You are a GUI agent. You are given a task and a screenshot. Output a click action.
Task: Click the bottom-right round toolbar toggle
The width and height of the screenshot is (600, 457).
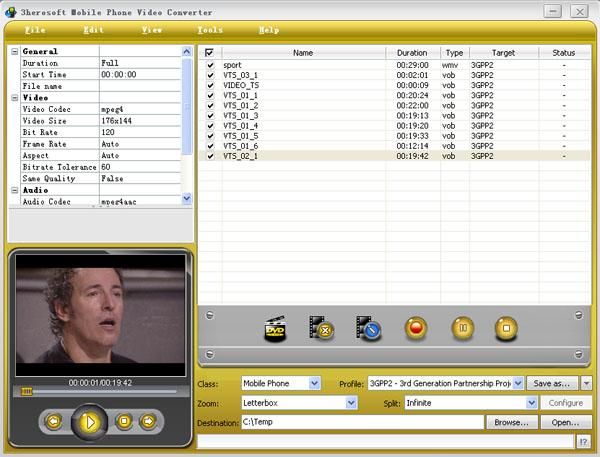[x=579, y=354]
